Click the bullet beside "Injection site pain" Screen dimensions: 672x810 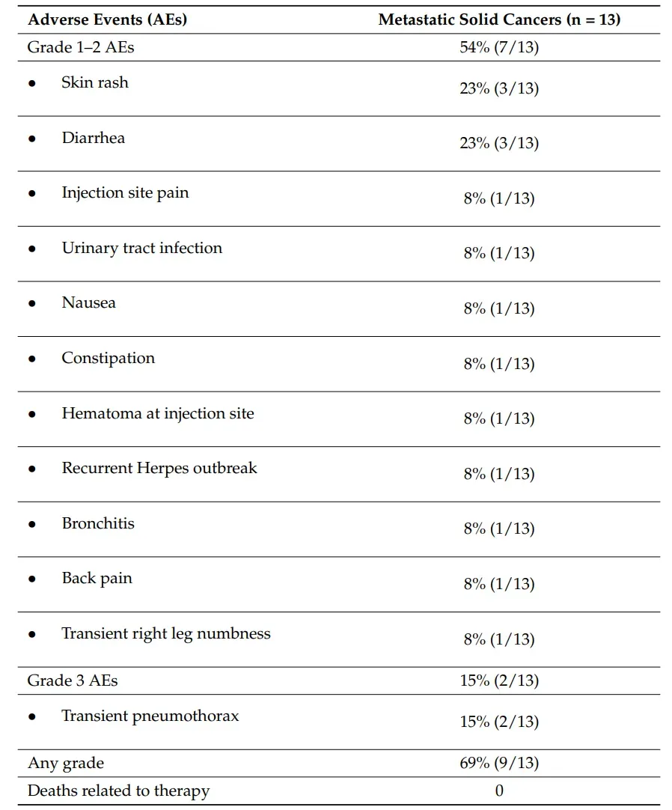point(32,193)
